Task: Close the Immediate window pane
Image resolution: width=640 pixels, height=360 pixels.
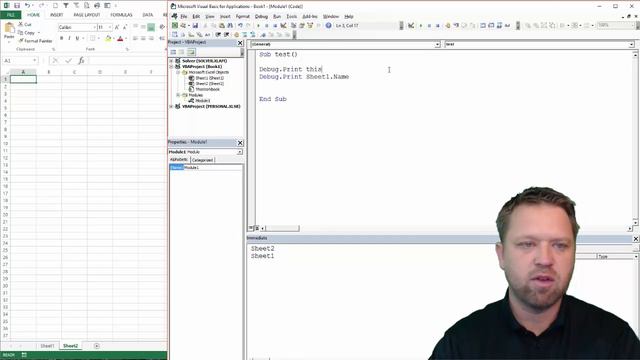Action: (x=636, y=238)
